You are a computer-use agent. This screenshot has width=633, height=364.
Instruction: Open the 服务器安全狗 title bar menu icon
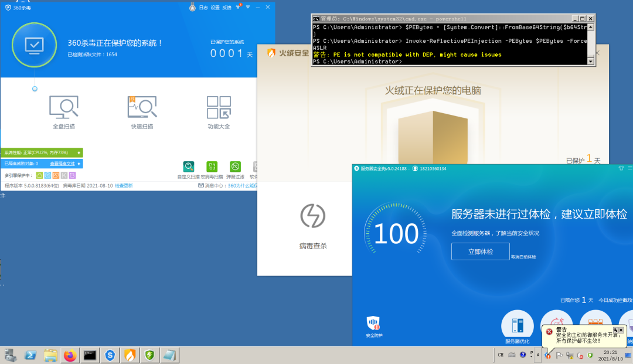(630, 168)
